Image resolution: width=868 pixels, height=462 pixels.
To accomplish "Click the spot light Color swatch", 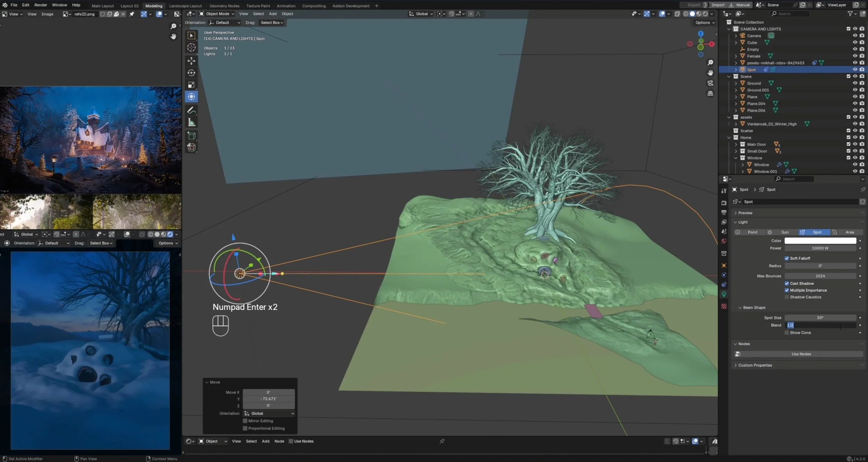I will click(820, 240).
